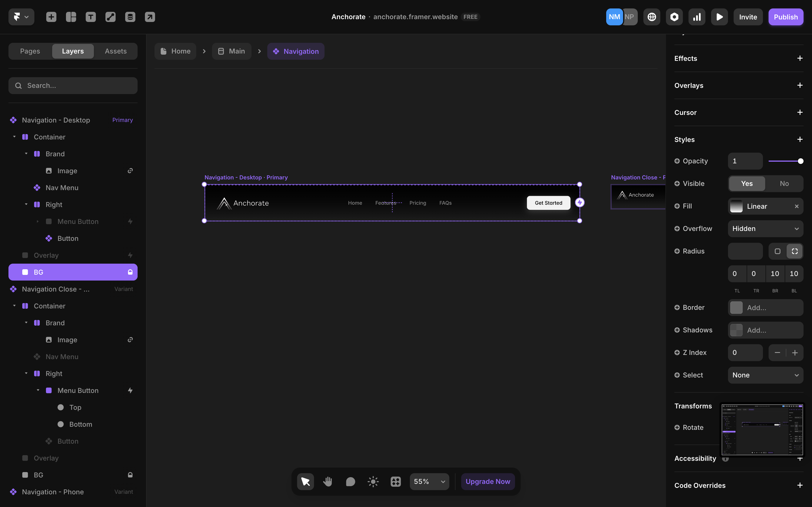This screenshot has height=507, width=812.
Task: Switch to the Pages tab
Action: (30, 51)
